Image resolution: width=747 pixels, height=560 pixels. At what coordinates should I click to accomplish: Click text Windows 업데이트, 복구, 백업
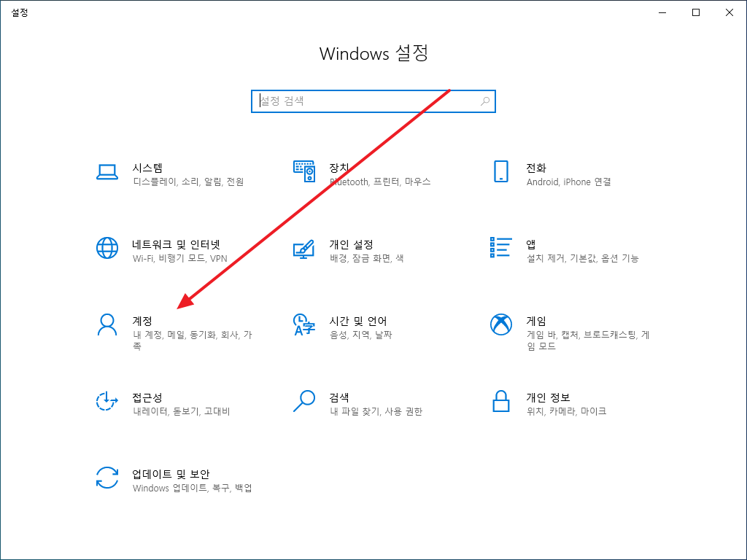(193, 488)
